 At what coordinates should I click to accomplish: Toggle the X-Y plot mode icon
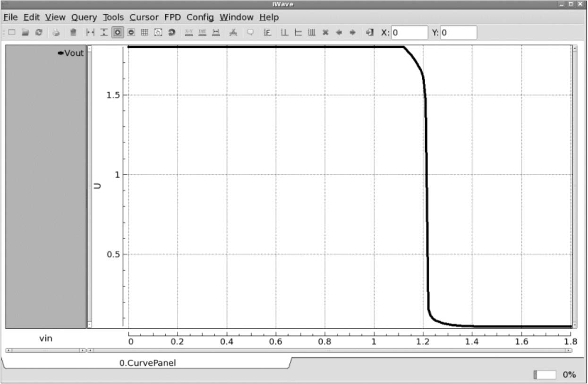189,33
